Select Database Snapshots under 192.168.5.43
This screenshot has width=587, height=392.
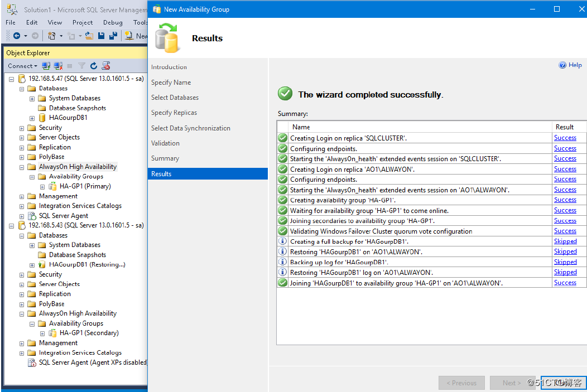78,255
